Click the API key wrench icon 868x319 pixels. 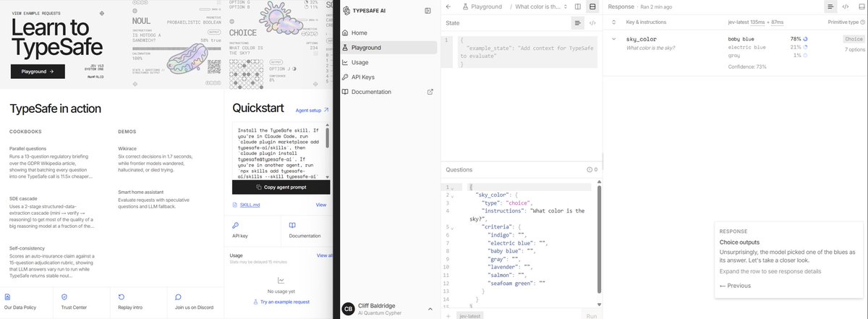click(236, 226)
